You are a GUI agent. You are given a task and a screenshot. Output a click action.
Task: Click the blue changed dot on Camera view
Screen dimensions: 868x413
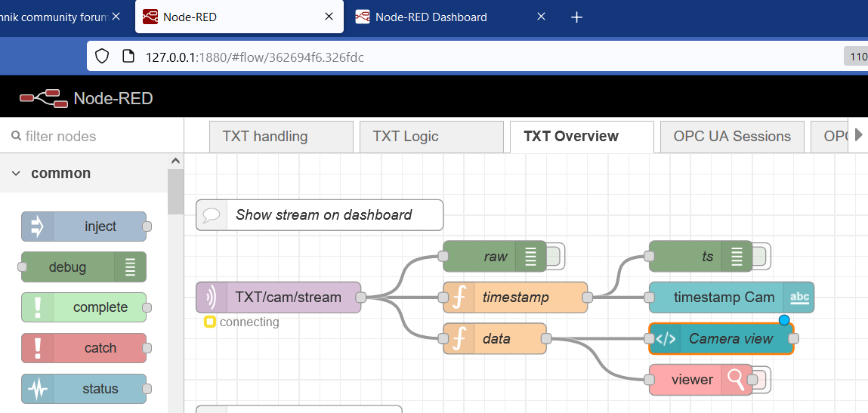[x=784, y=320]
